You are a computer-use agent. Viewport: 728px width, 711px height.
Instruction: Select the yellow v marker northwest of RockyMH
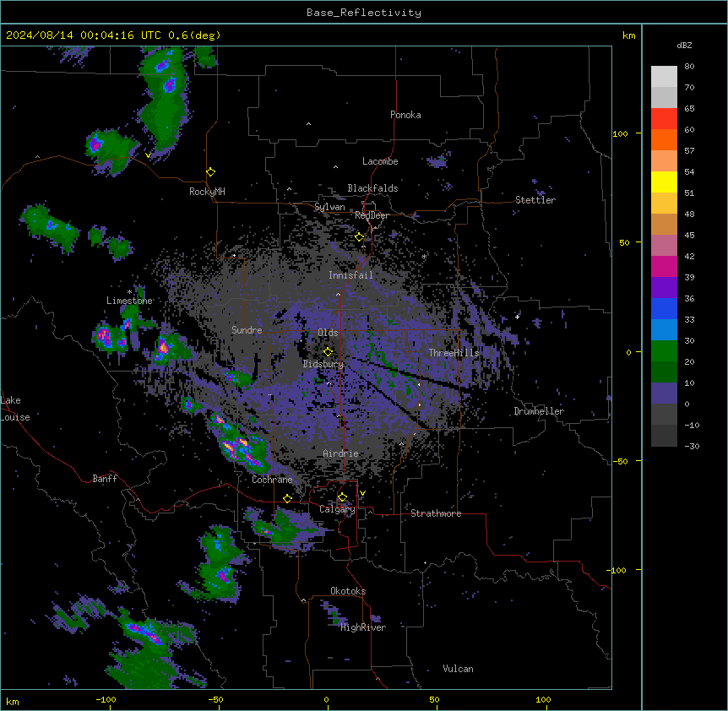coord(148,155)
